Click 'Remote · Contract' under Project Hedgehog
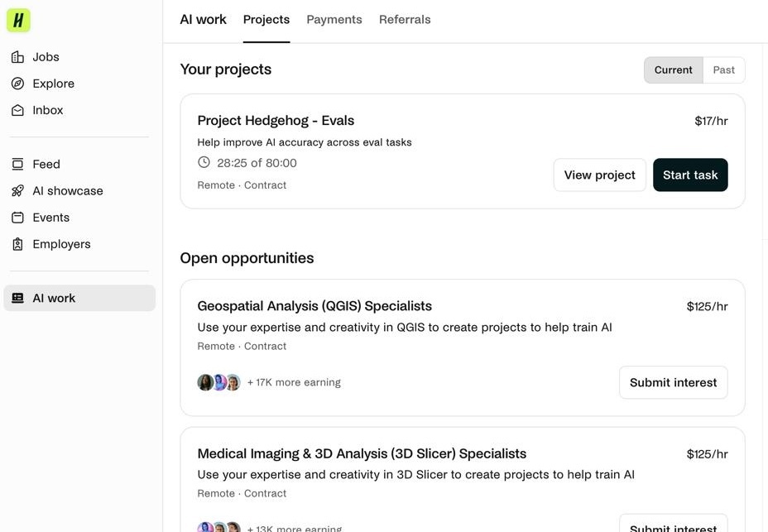This screenshot has width=768, height=532. [242, 185]
